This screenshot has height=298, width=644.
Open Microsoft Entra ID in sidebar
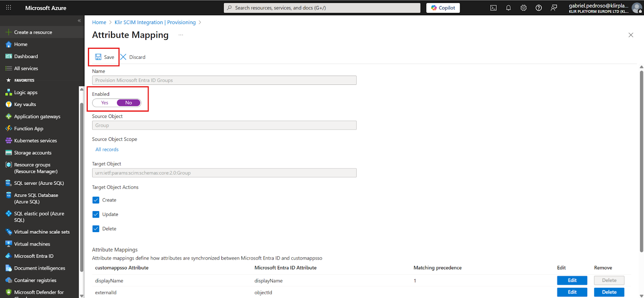(33, 256)
